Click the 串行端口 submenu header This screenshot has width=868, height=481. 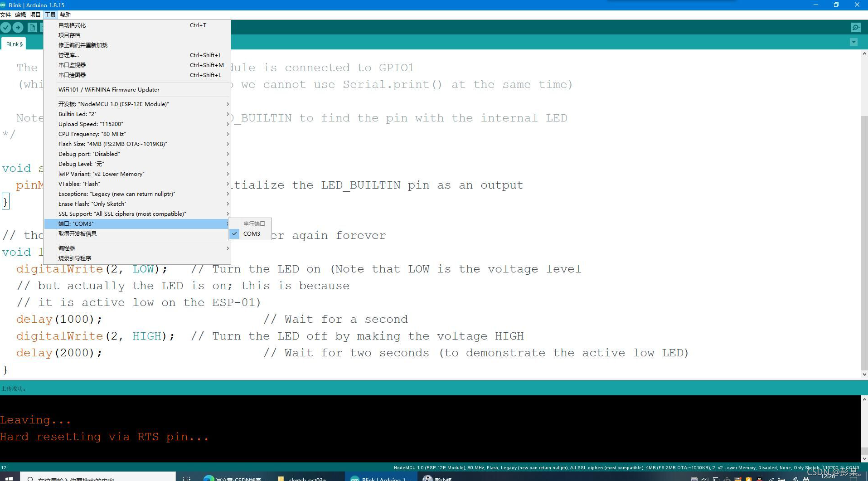[x=250, y=224]
